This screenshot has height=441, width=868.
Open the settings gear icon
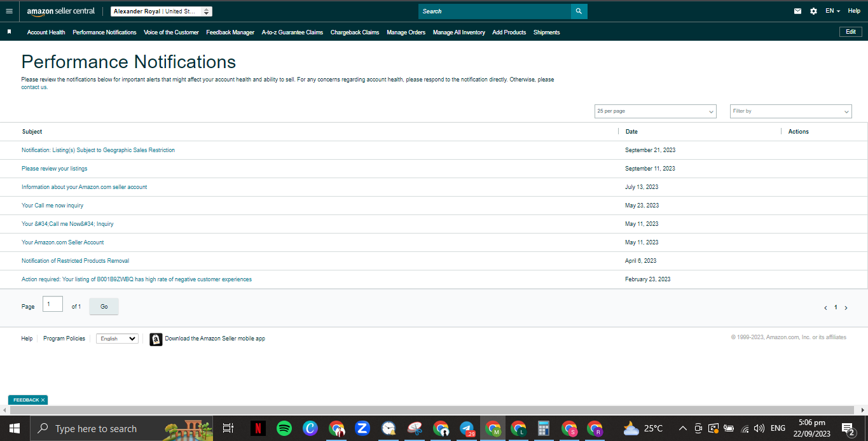[x=813, y=11]
